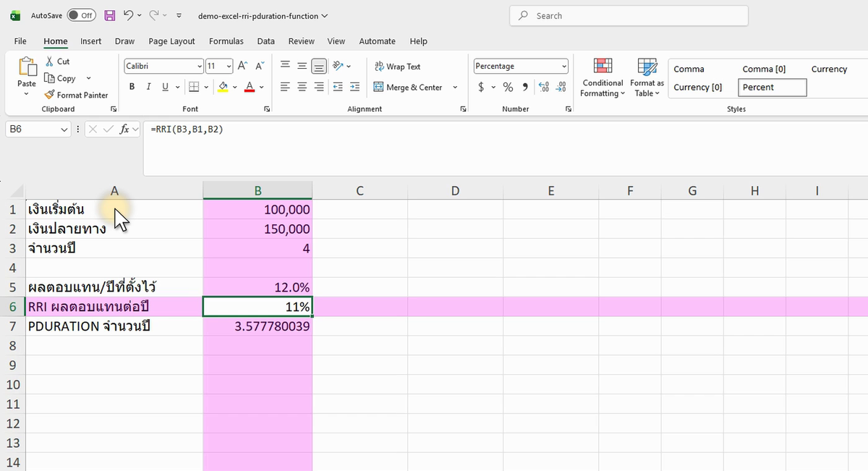Switch to the Data tab
The height and width of the screenshot is (471, 868).
click(x=265, y=41)
